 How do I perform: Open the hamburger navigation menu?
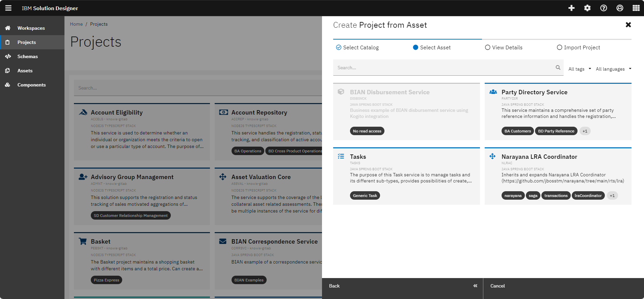[8, 8]
